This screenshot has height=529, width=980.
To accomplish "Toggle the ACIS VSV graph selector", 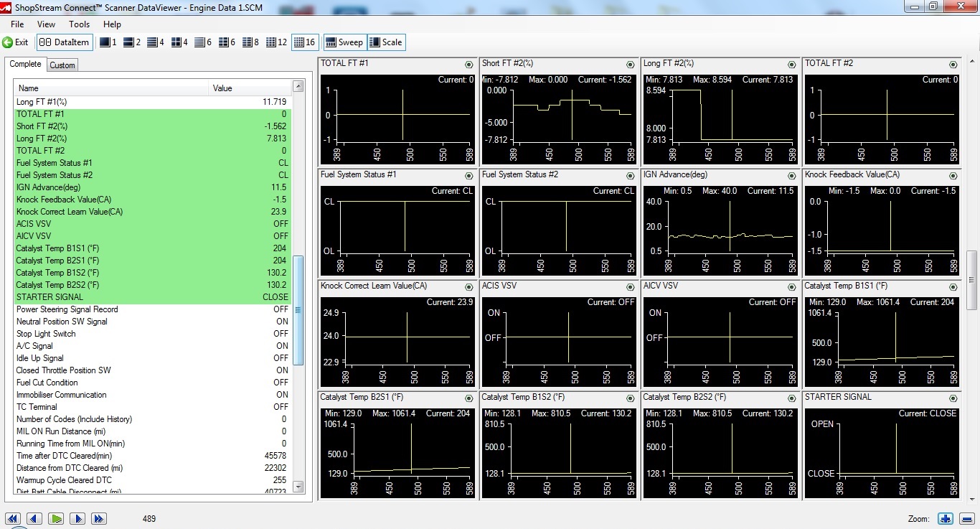I will 631,287.
